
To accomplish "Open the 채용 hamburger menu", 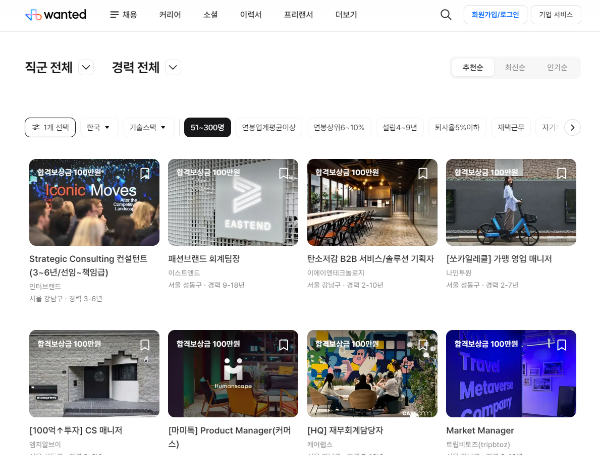I will pyautogui.click(x=123, y=15).
